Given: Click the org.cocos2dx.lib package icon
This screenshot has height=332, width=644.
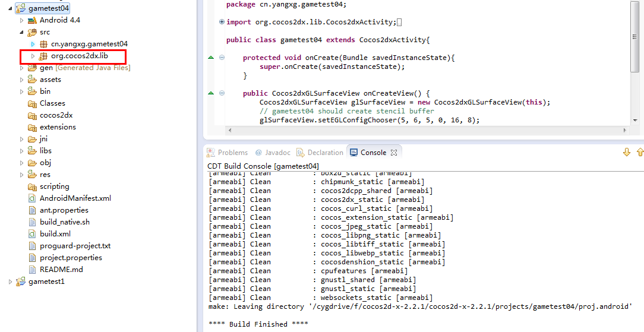Looking at the screenshot, I should (x=43, y=56).
